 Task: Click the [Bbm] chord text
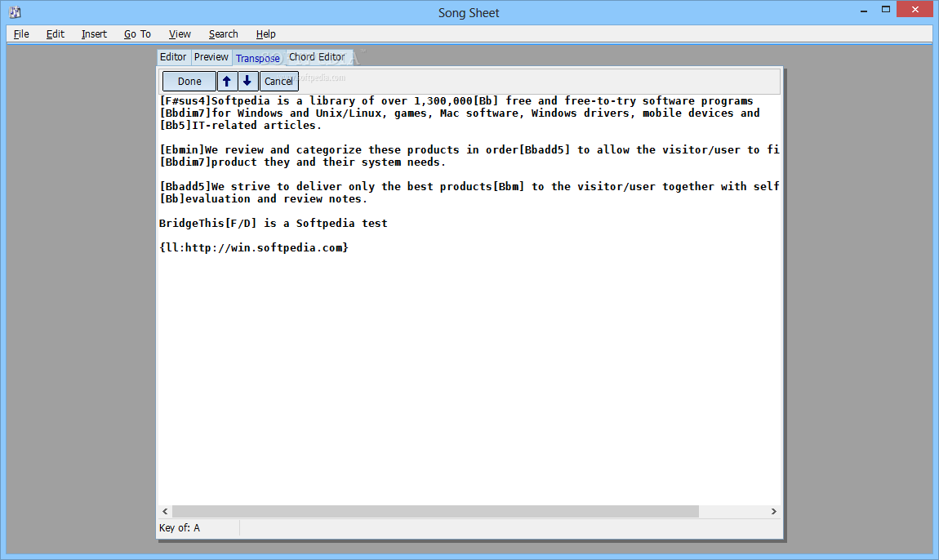tap(509, 186)
